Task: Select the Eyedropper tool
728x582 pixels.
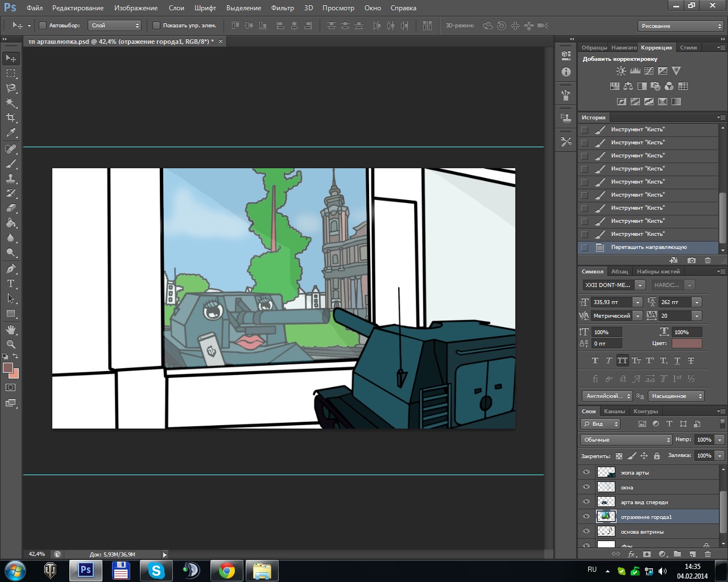Action: tap(11, 133)
